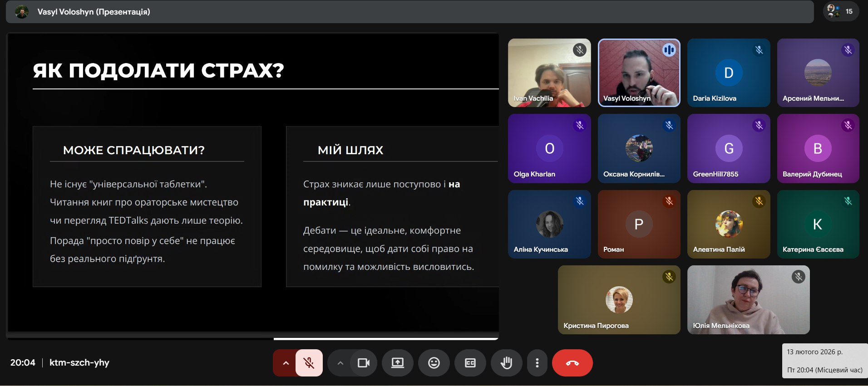868x386 pixels.
Task: Toggle closed captions on
Action: 470,363
